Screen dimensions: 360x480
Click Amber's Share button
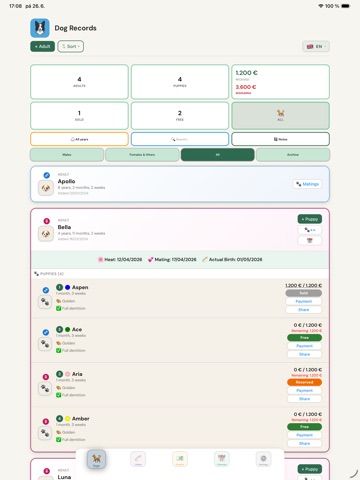pyautogui.click(x=304, y=443)
